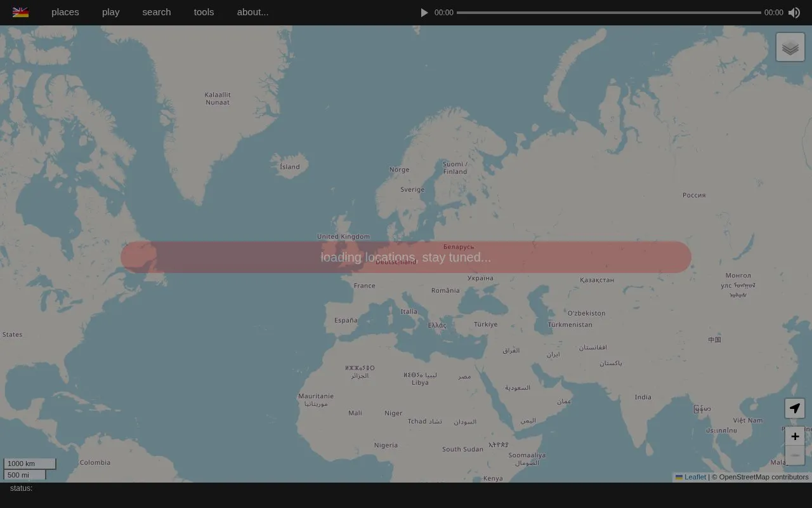Locate my position on the map
The image size is (812, 508).
pyautogui.click(x=795, y=408)
